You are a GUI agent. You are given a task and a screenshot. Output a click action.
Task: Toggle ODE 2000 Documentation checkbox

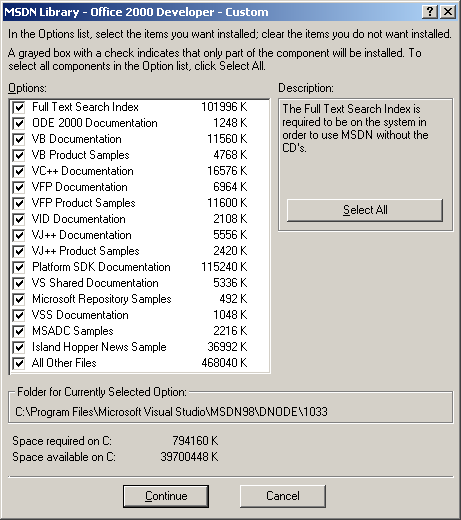[19, 123]
